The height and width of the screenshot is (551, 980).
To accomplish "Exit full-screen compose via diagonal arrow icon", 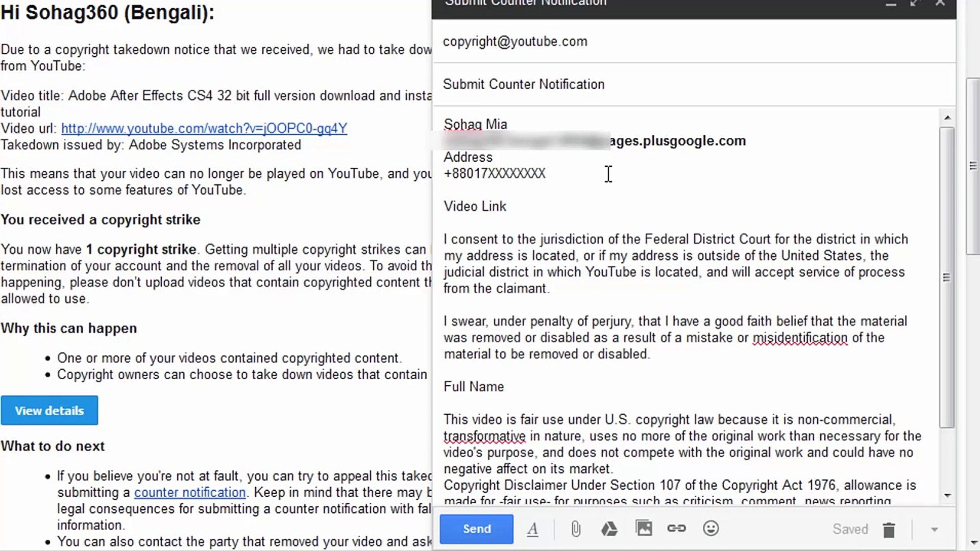I will coord(914,3).
